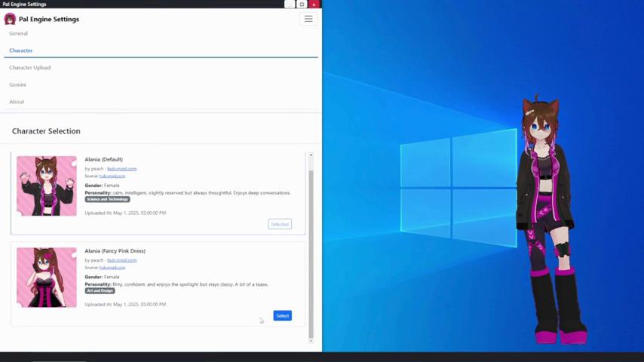Click the Pal Engine logo icon
This screenshot has height=362, width=644.
pyautogui.click(x=10, y=19)
